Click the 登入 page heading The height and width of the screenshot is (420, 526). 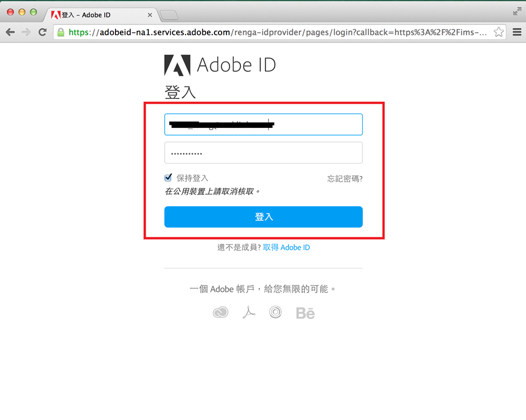point(180,92)
